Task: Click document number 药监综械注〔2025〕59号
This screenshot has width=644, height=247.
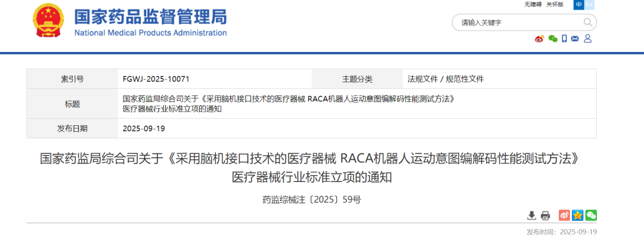Action: [x=312, y=200]
